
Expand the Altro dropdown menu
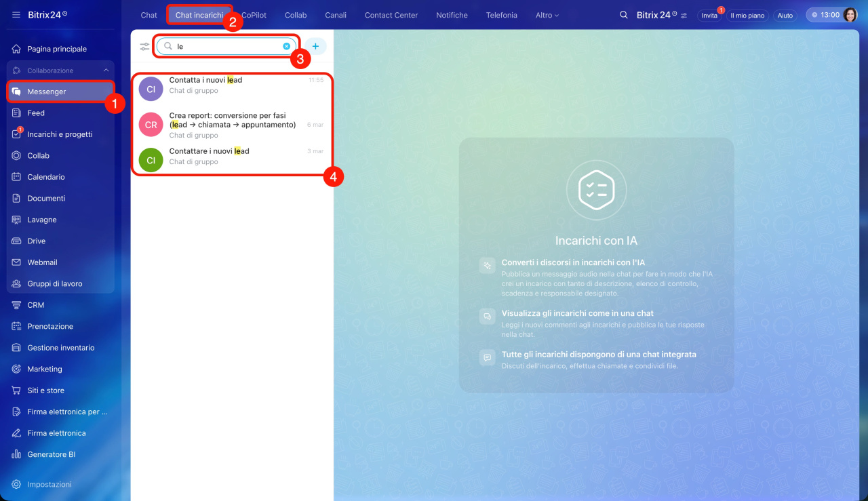(x=547, y=15)
